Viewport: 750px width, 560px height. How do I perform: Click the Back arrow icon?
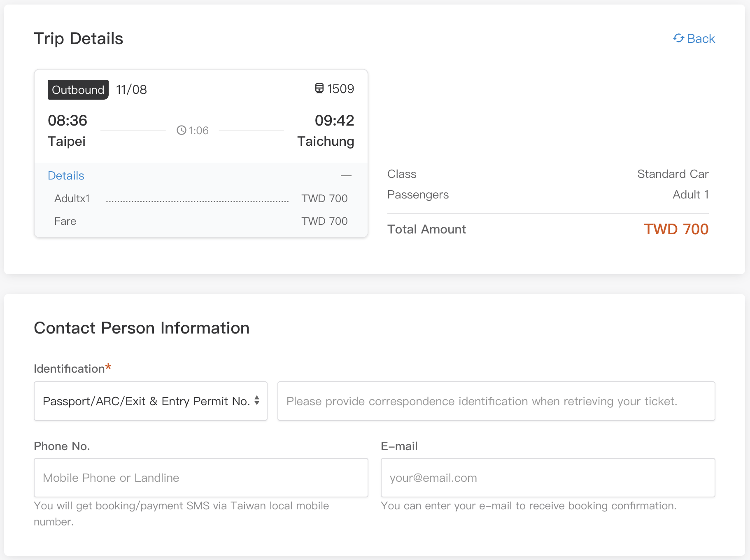click(678, 38)
